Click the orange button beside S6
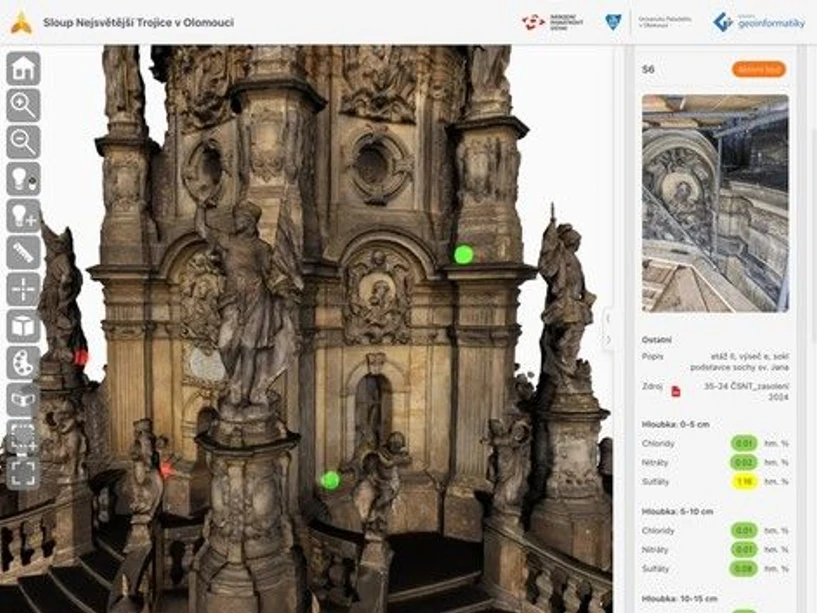Screen dimensions: 817x613 758,69
